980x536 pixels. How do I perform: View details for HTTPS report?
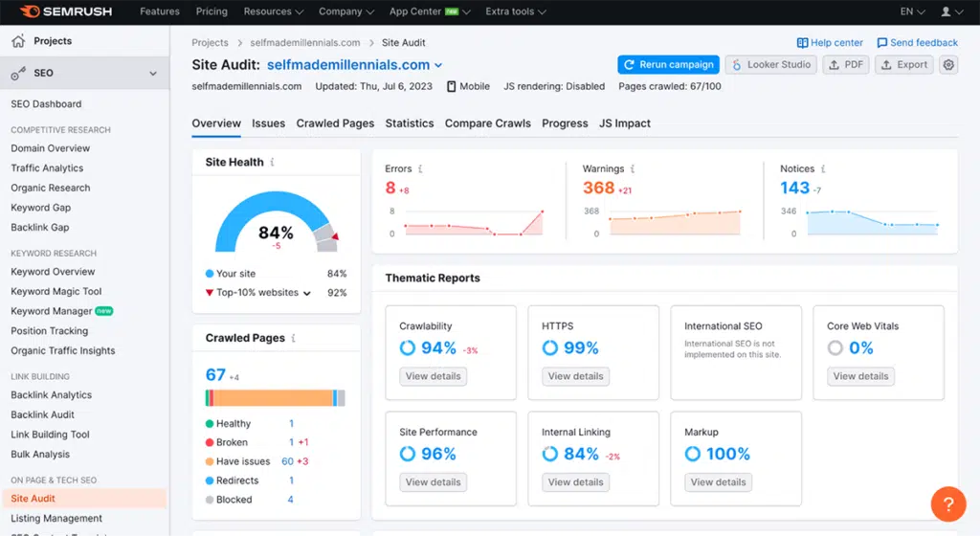(575, 376)
